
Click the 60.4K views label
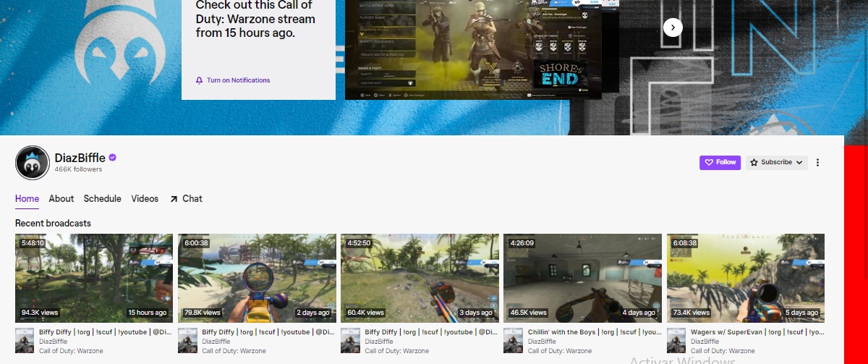tap(365, 313)
